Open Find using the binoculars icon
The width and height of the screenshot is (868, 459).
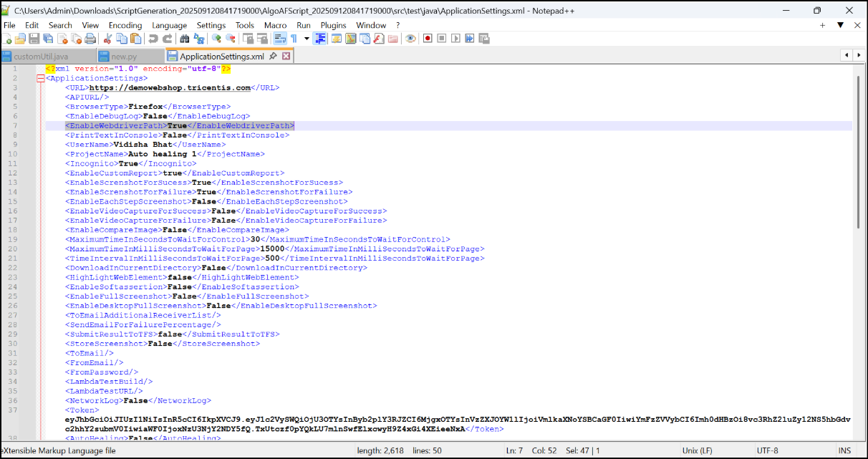tap(185, 39)
